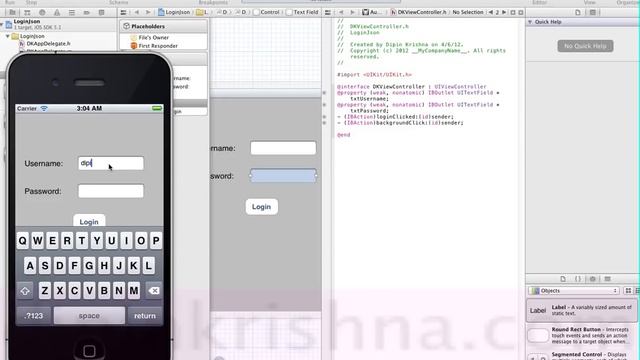Focus the Username field in the simulator
The image size is (640, 360).
click(111, 163)
